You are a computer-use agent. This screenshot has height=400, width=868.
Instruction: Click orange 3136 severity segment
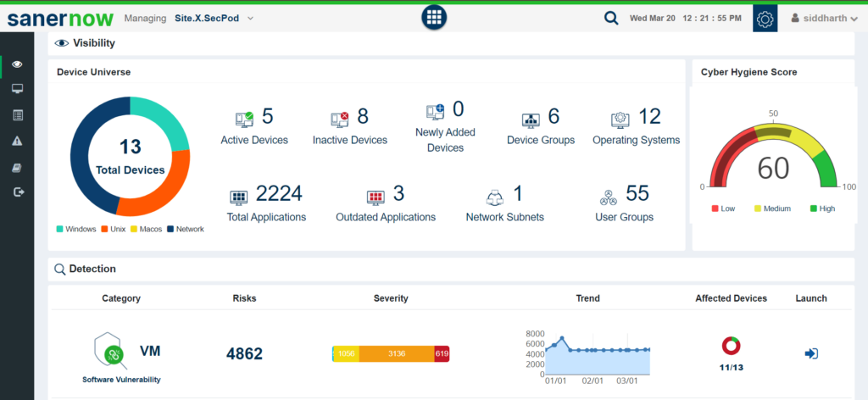(x=397, y=354)
